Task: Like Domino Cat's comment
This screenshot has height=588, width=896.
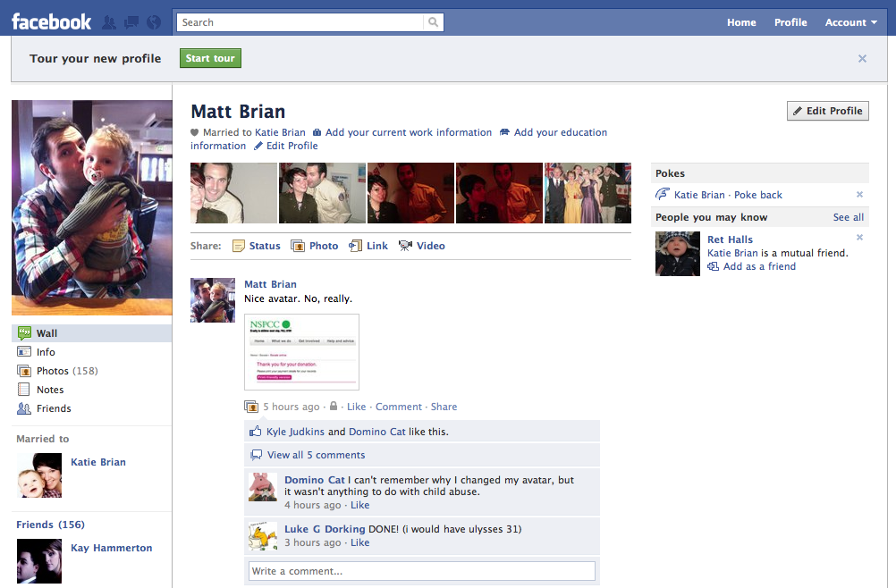Action: (360, 505)
